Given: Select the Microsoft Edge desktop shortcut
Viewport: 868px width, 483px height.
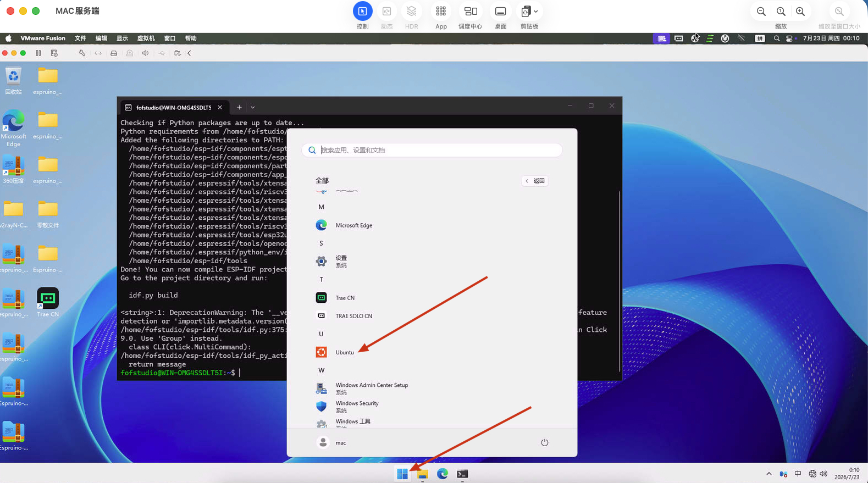Looking at the screenshot, I should click(x=13, y=128).
